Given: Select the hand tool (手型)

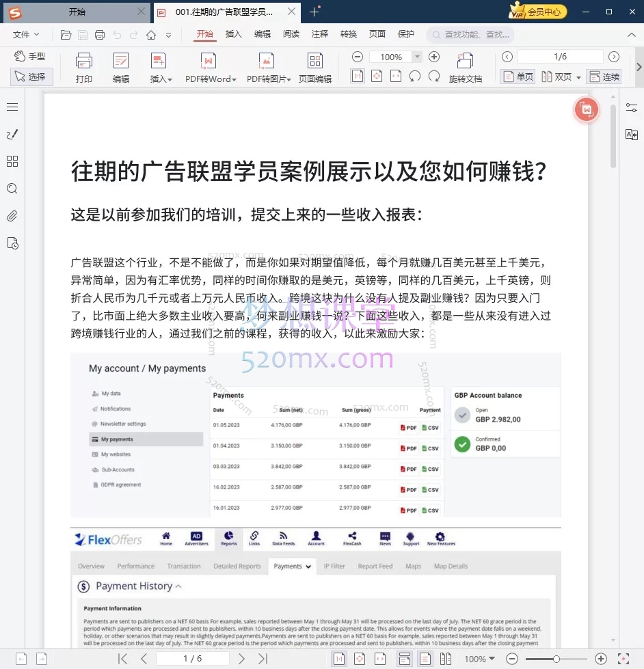Looking at the screenshot, I should pyautogui.click(x=31, y=55).
